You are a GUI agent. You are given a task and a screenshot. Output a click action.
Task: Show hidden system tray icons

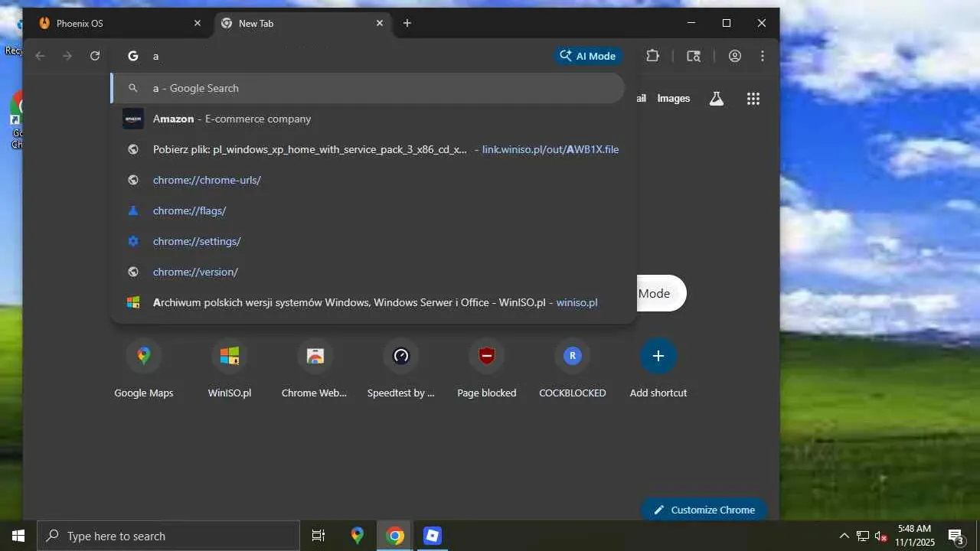tap(844, 536)
